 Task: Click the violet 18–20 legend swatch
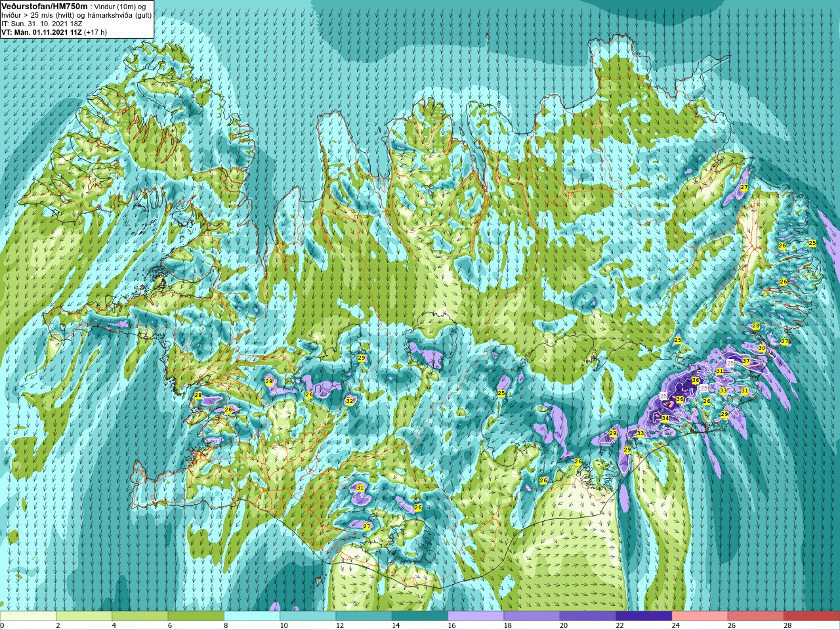coord(532,616)
